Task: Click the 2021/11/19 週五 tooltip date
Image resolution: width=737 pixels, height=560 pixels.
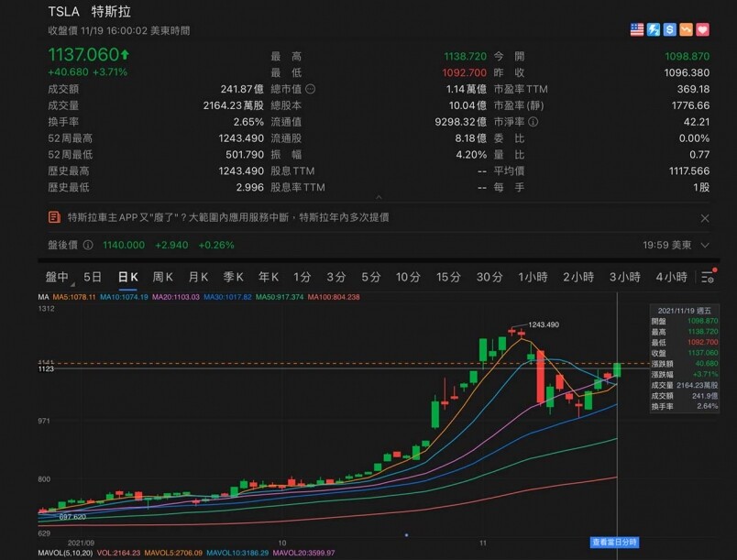Action: (685, 311)
